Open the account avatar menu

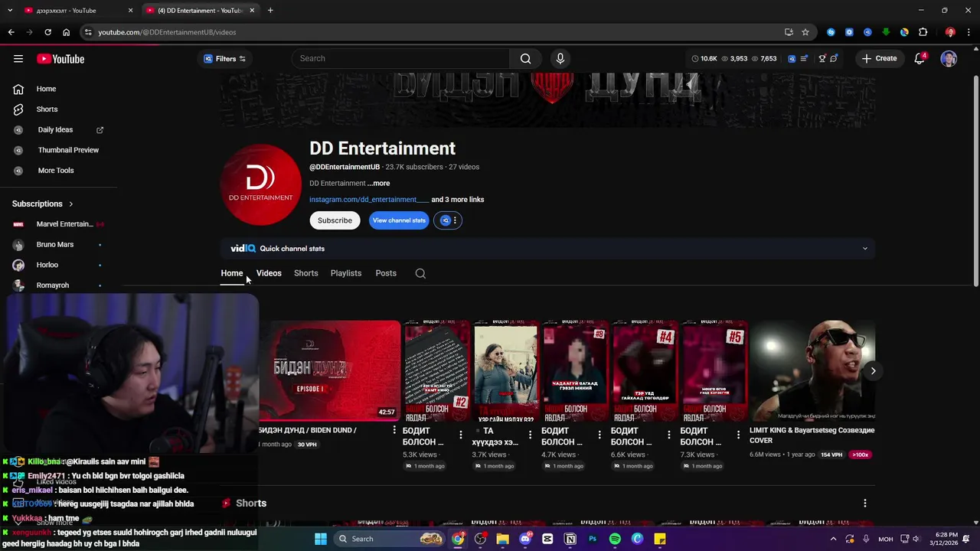click(949, 59)
